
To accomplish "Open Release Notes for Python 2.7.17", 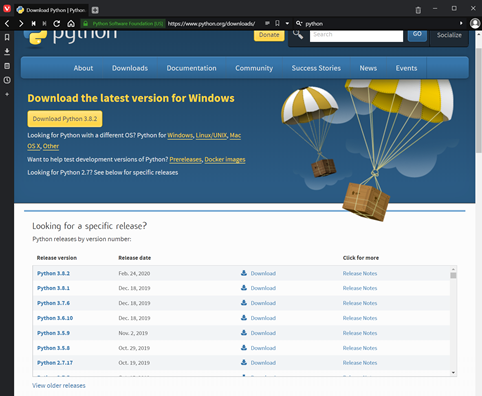I will (x=360, y=362).
